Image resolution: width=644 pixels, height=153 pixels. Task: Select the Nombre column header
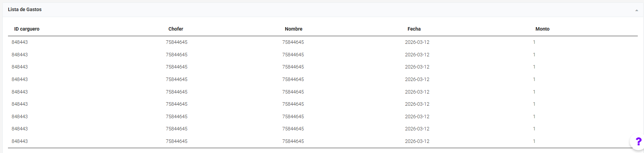pyautogui.click(x=294, y=29)
